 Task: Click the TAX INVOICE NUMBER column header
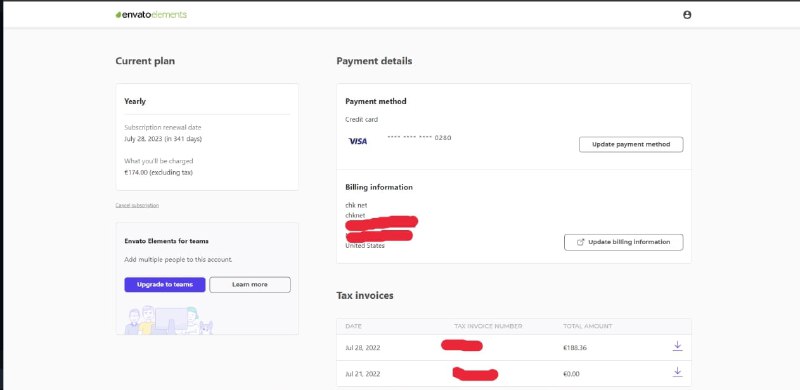click(x=488, y=326)
